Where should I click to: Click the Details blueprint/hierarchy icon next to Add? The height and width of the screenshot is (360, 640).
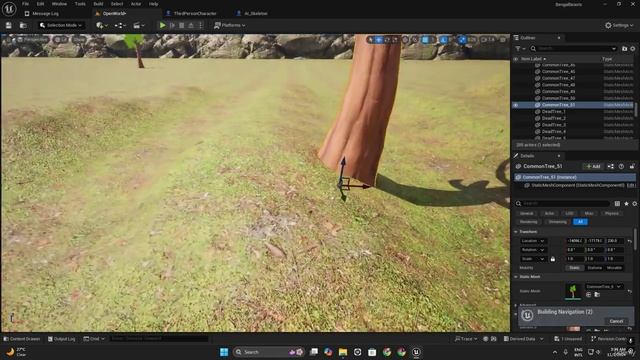[x=611, y=166]
